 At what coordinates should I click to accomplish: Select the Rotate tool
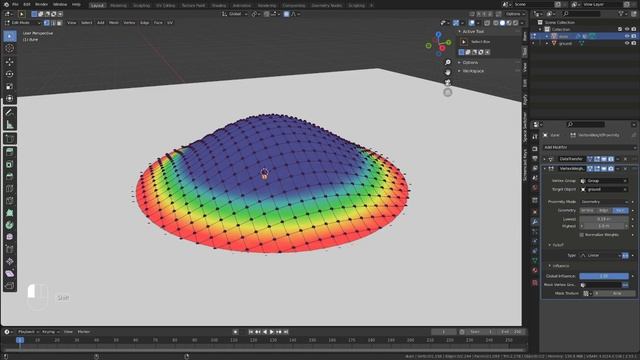point(9,74)
